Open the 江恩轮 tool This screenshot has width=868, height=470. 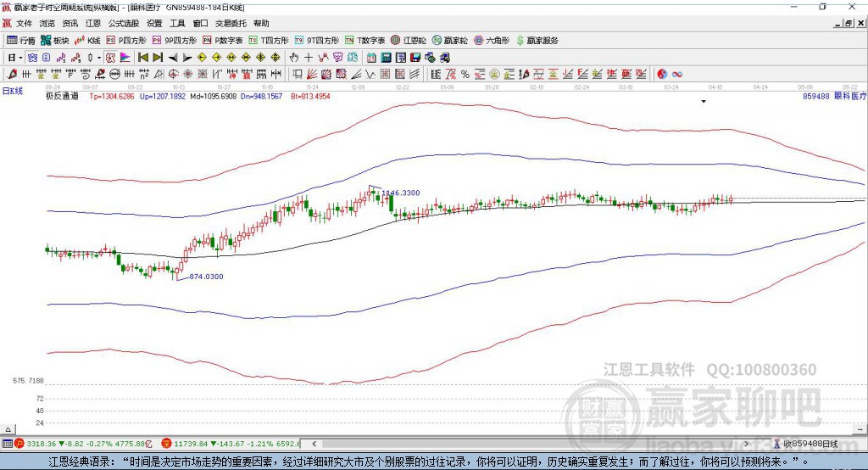(x=409, y=41)
